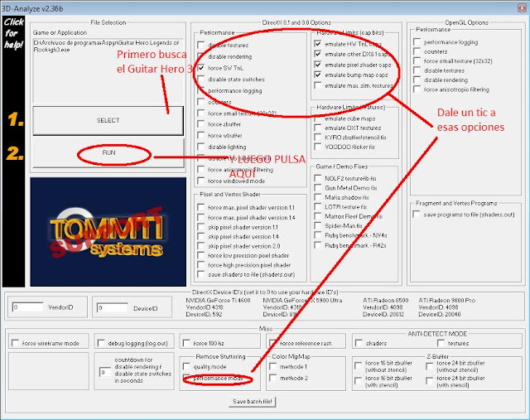The width and height of the screenshot is (530, 420).
Task: Enable force 100 hz
Action: point(186,343)
